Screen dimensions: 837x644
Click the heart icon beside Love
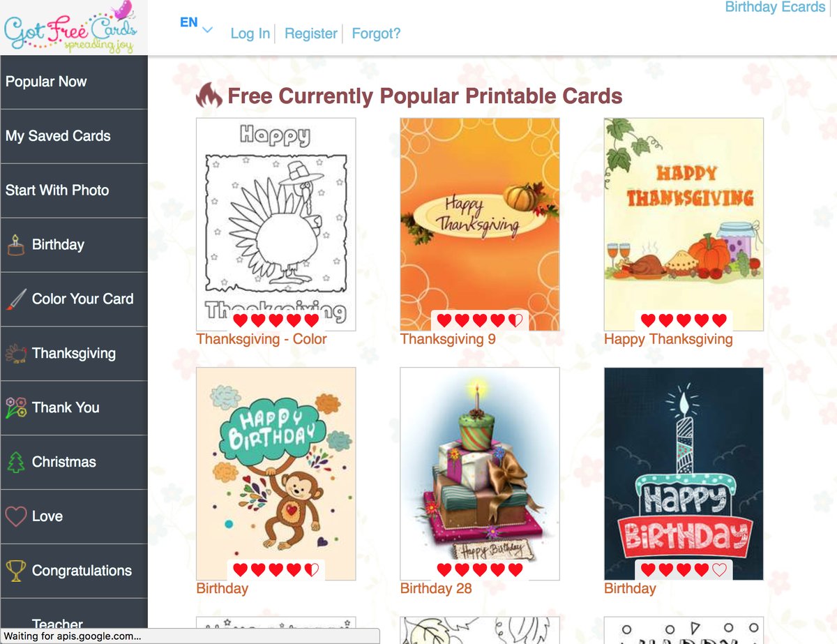point(16,516)
